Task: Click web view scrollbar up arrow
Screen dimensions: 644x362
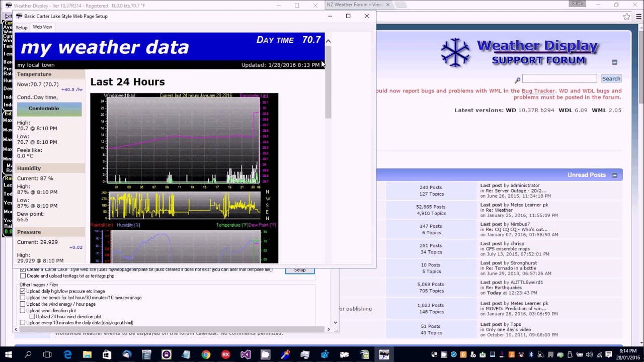Action: pos(328,41)
